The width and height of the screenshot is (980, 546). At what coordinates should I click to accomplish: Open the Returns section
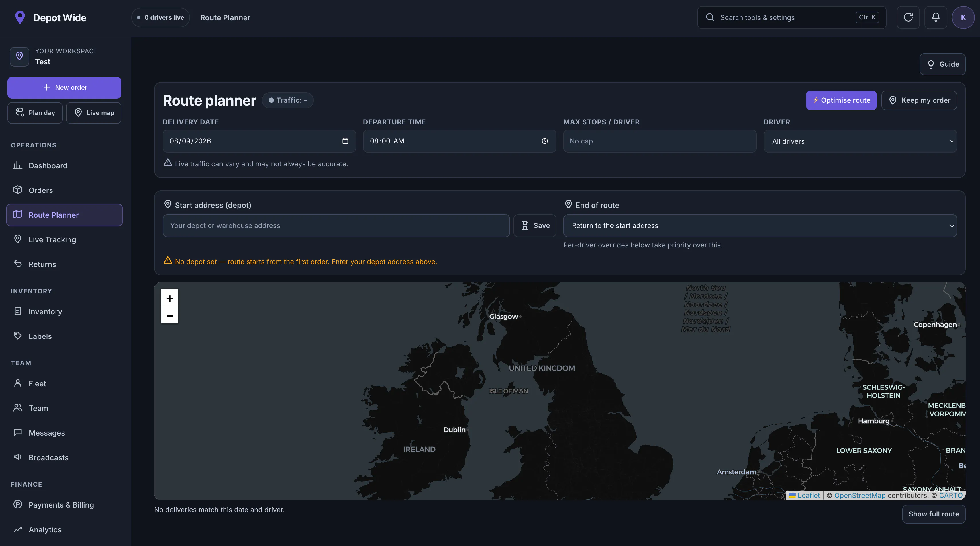point(64,264)
